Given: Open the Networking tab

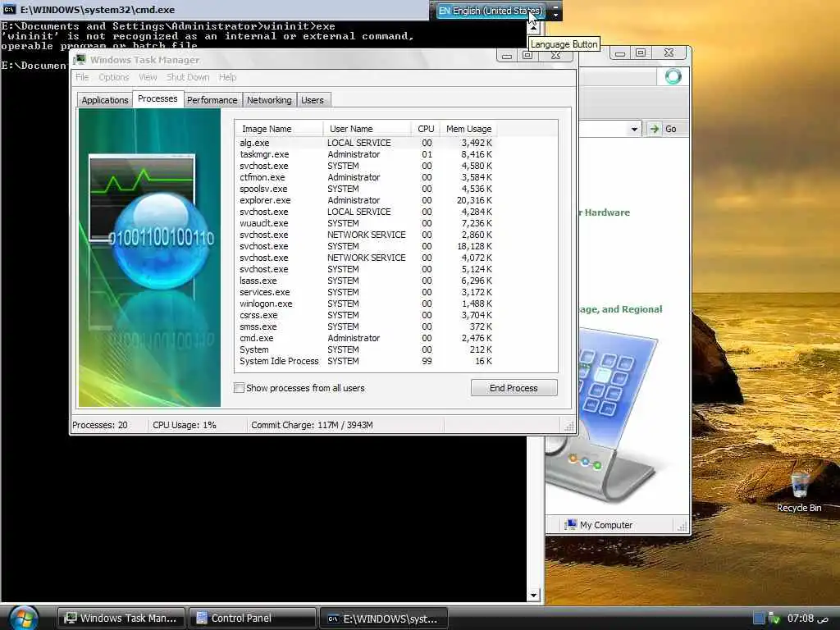Looking at the screenshot, I should pos(269,100).
